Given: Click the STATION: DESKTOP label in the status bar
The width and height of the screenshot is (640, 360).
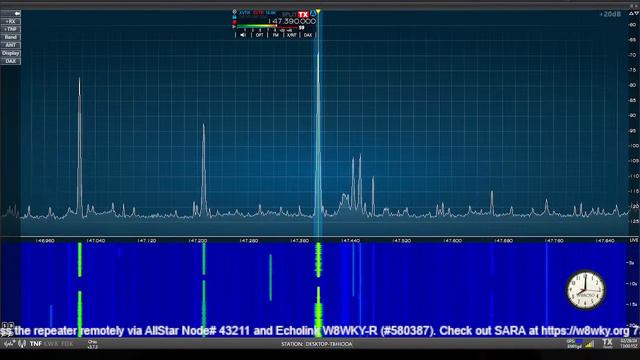Looking at the screenshot, I should (316, 344).
